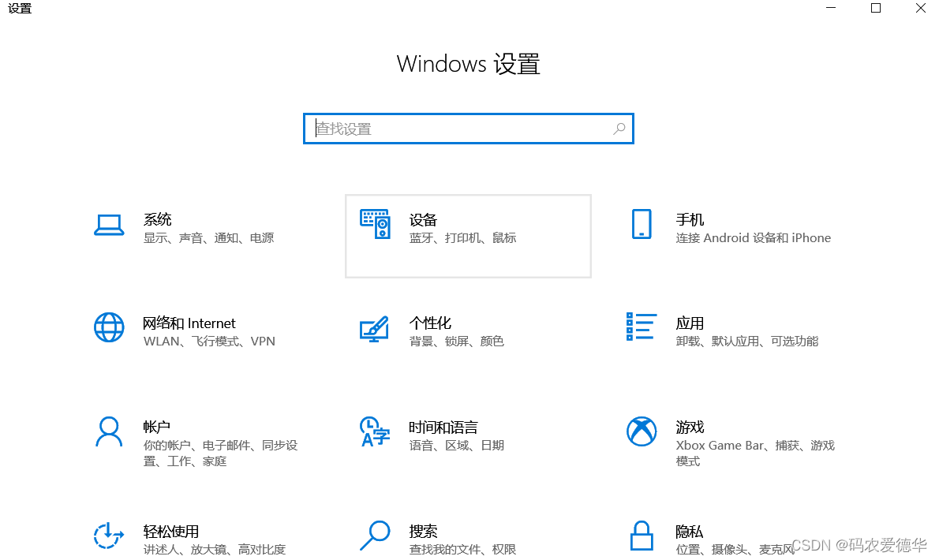Screen dimensions: 939x560
Task: Select the 手机 heading text
Action: (x=690, y=219)
